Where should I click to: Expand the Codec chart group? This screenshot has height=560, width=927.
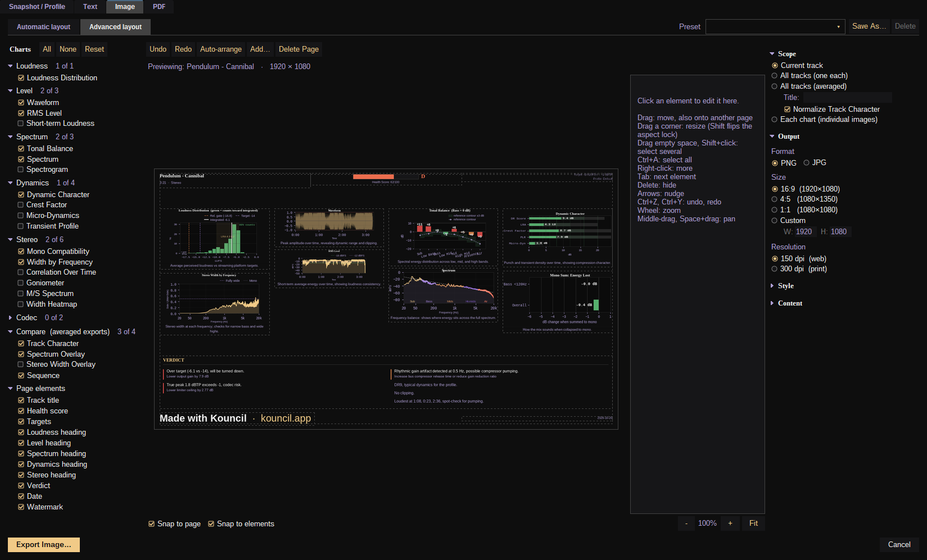point(10,318)
